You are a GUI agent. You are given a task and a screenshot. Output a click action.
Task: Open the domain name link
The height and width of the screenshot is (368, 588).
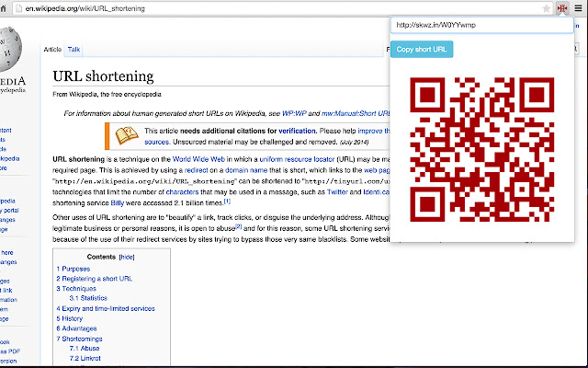(x=246, y=170)
